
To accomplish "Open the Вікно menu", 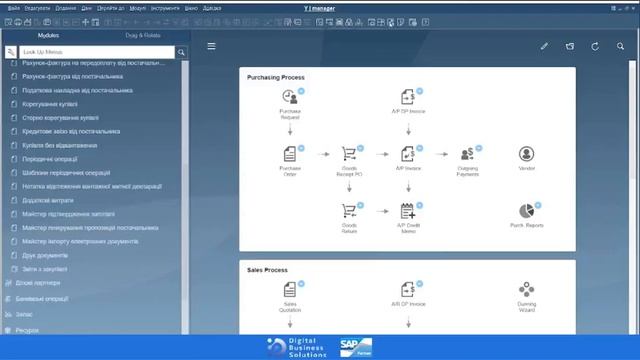I will click(191, 8).
